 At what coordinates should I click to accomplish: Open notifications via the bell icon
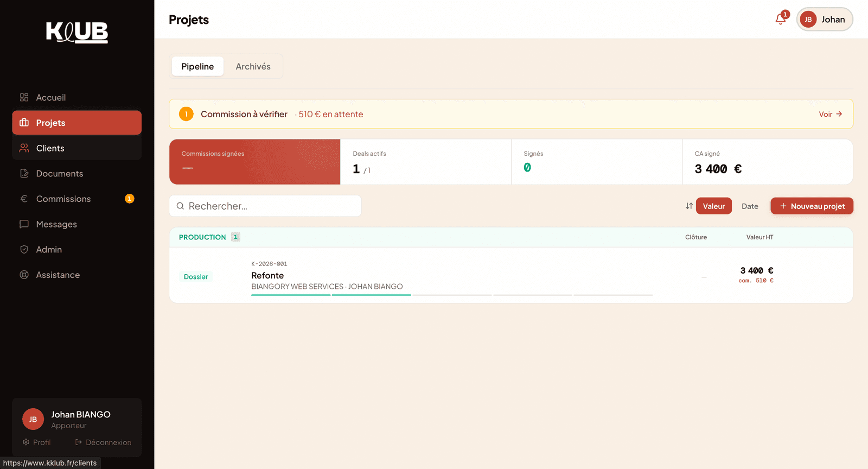coord(781,20)
